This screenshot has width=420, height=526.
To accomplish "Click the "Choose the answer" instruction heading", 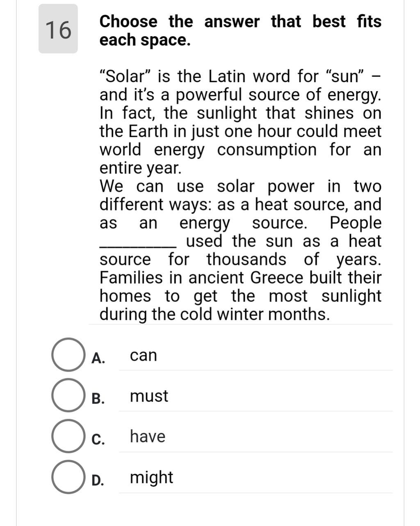I will [240, 30].
